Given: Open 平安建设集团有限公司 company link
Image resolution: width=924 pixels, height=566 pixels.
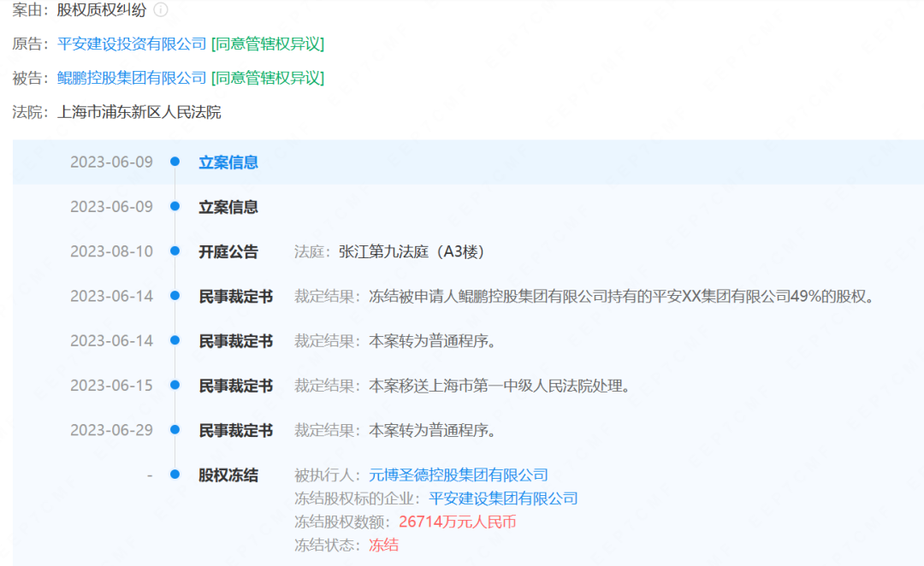Looking at the screenshot, I should click(503, 498).
